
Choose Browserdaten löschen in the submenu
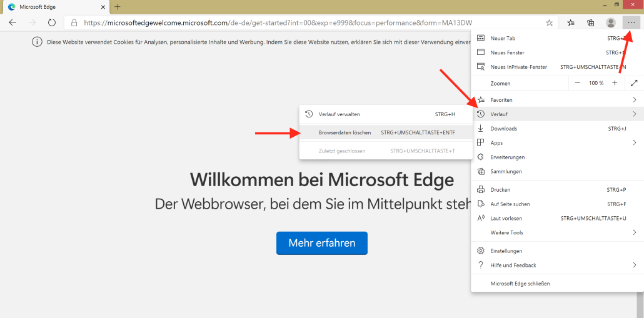click(x=386, y=132)
